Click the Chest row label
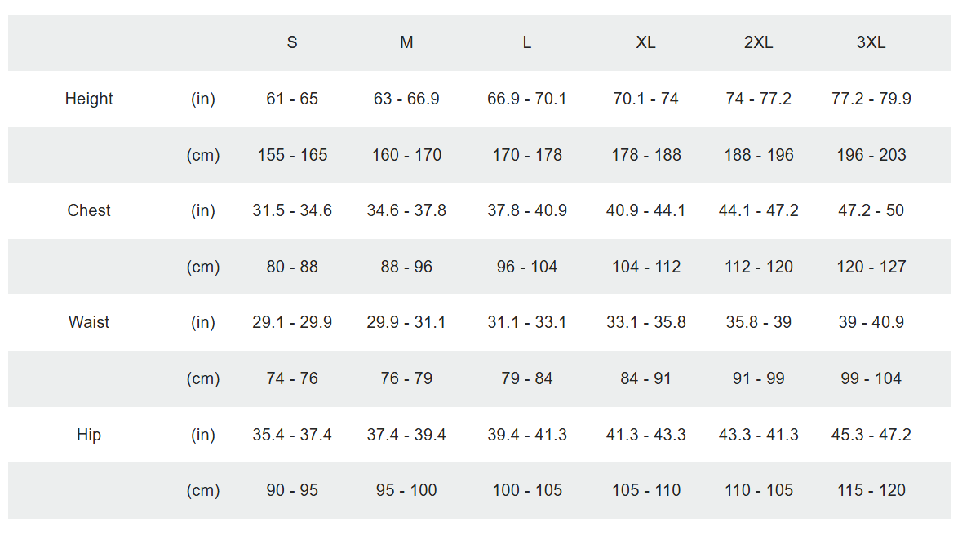Image resolution: width=980 pixels, height=535 pixels. tap(89, 210)
